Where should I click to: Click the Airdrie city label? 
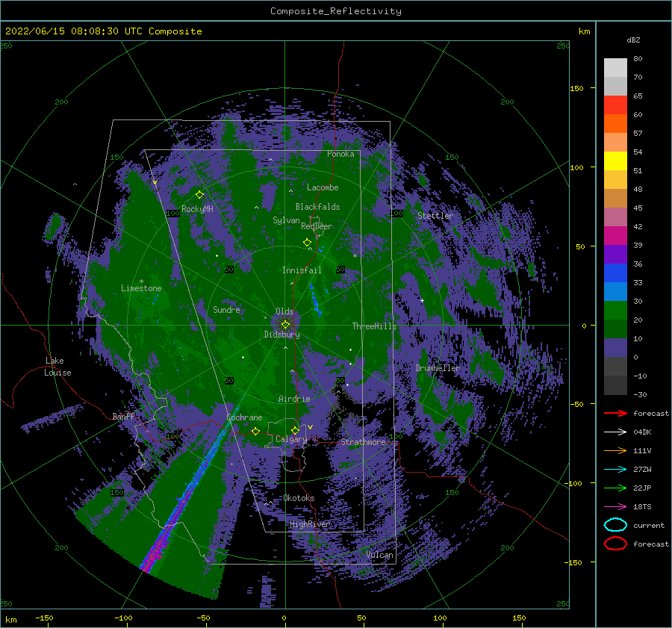pos(294,399)
